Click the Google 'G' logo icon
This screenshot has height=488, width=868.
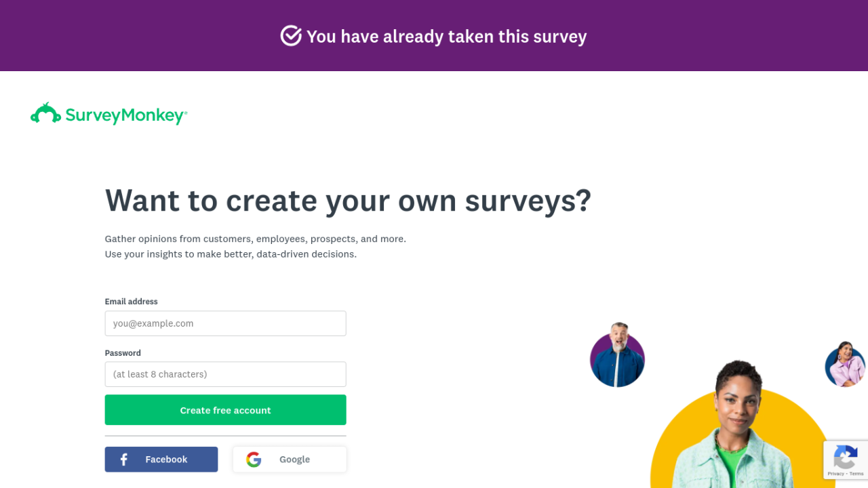[254, 460]
